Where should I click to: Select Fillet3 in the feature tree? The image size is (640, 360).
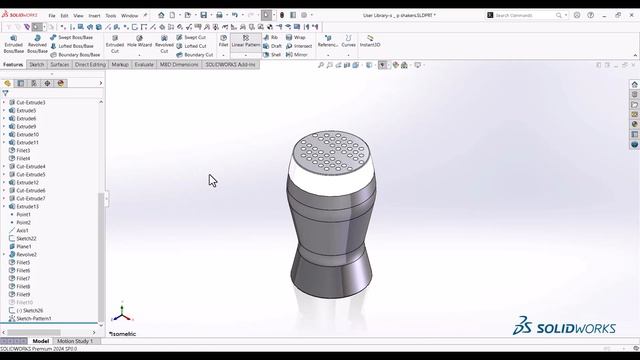coord(20,151)
